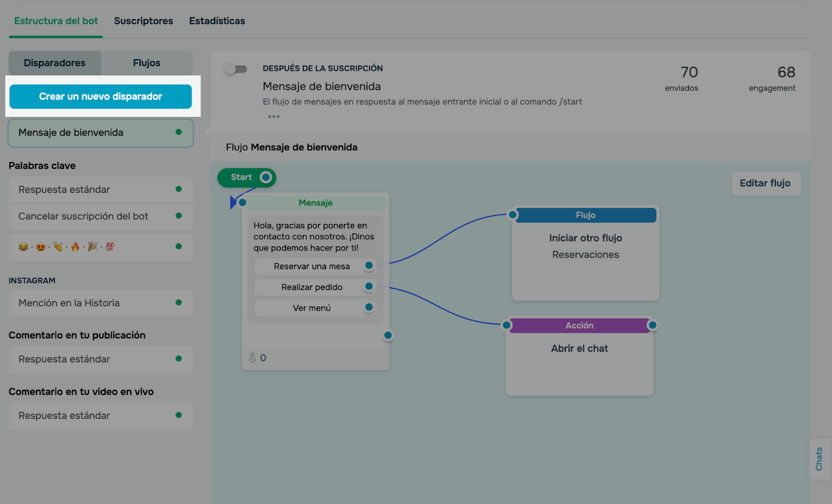Viewport: 832px width, 504px height.
Task: Toggle the Mensaje de bienvenida trigger switch
Action: 236,69
